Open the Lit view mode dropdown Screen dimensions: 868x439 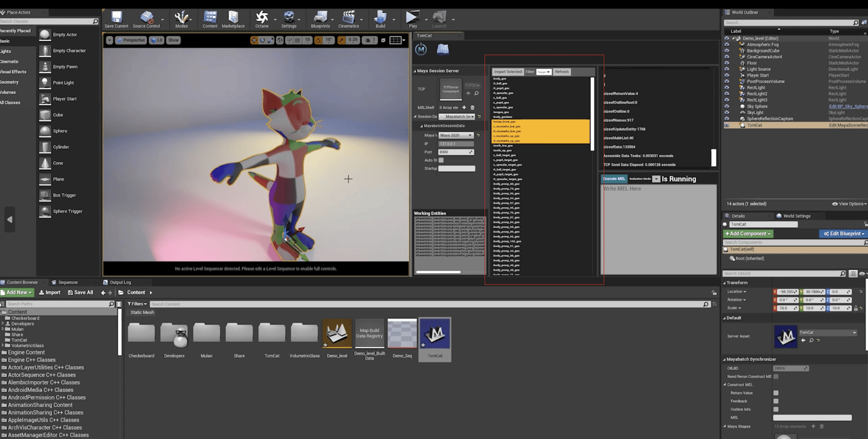coord(157,40)
